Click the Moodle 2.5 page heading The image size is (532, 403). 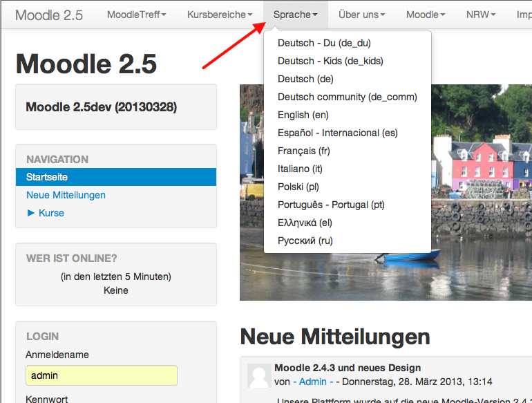pyautogui.click(x=86, y=64)
